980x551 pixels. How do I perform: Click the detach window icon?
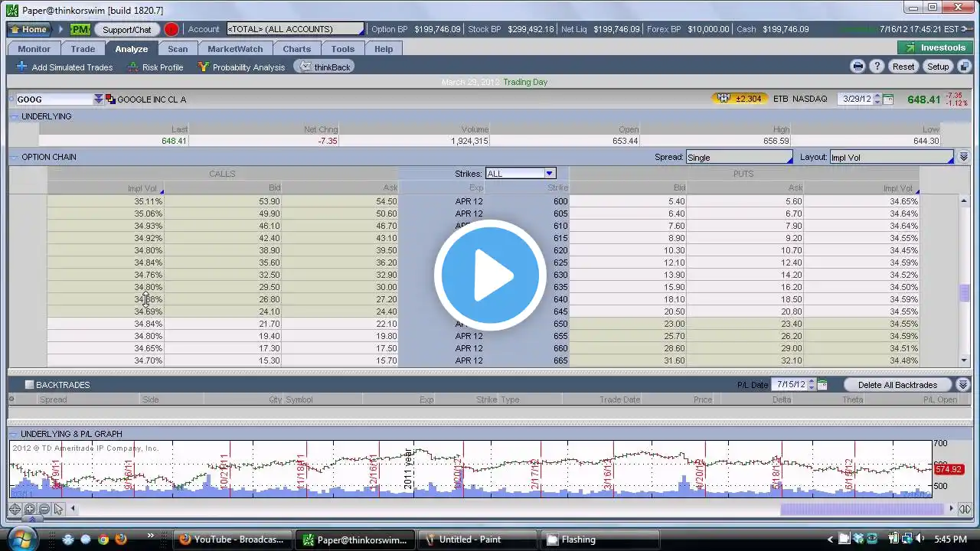(963, 67)
